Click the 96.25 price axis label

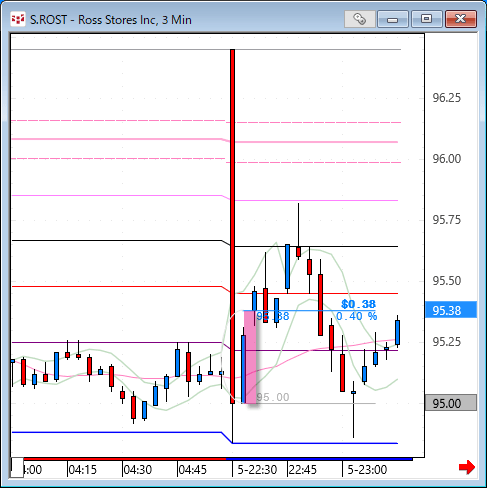pos(447,98)
